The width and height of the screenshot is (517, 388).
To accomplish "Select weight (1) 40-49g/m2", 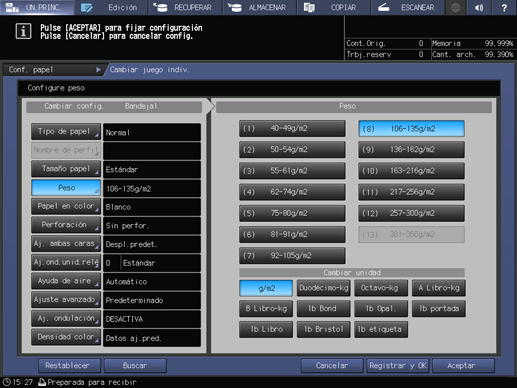I will click(x=292, y=129).
